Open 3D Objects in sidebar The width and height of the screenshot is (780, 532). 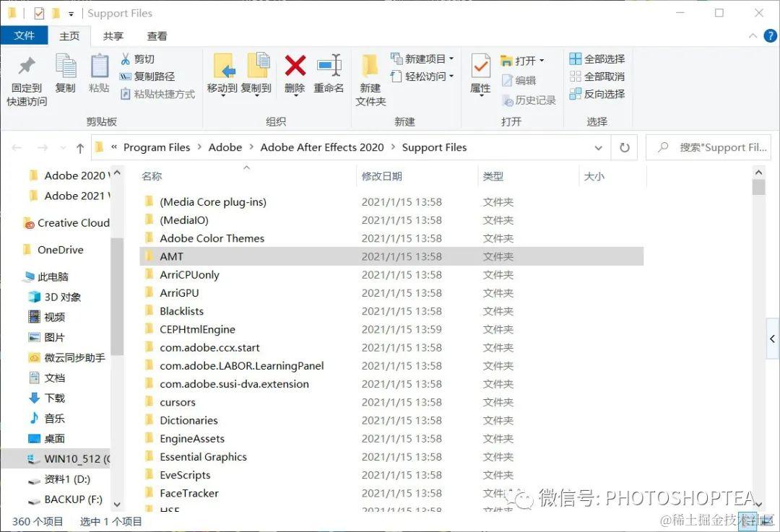55,297
